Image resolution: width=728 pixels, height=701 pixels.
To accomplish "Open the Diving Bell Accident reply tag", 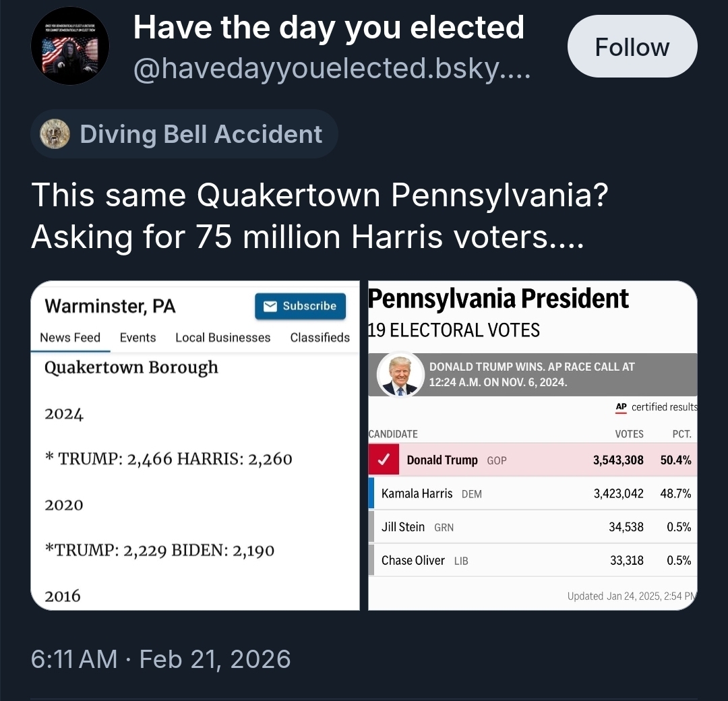I will pos(184,134).
